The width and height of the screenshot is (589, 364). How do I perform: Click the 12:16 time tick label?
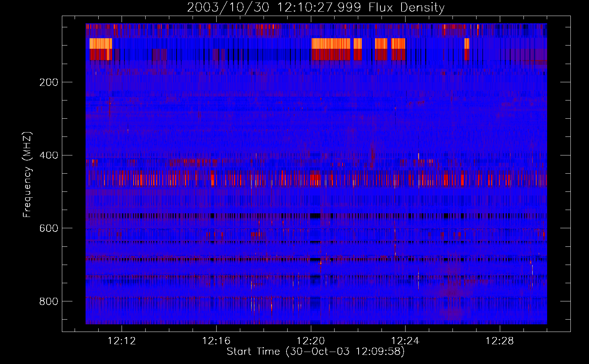[216, 341]
